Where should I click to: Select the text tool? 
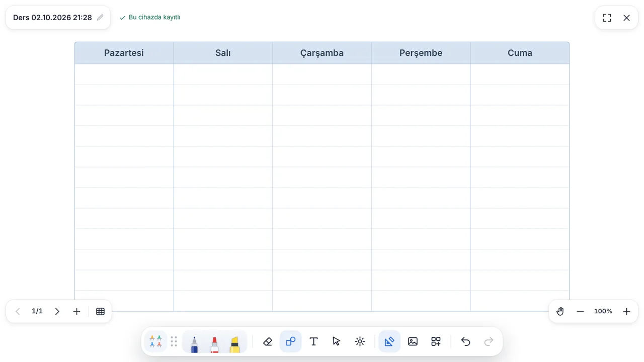click(313, 341)
